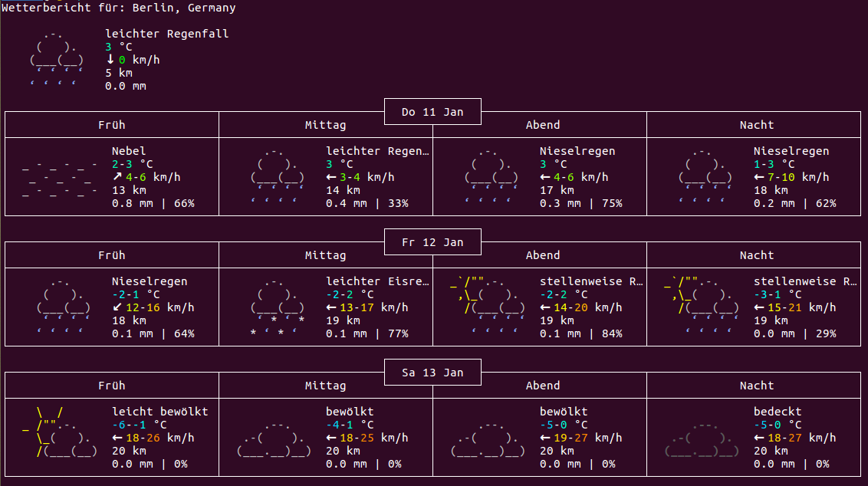Click the 'Nacht' column header under Saturday
This screenshot has width=868, height=486.
pyautogui.click(x=756, y=386)
